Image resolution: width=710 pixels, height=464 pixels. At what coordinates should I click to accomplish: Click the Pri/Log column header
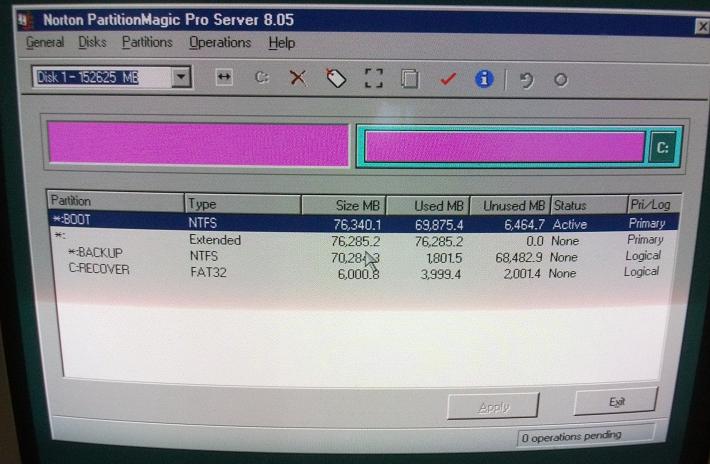point(653,205)
